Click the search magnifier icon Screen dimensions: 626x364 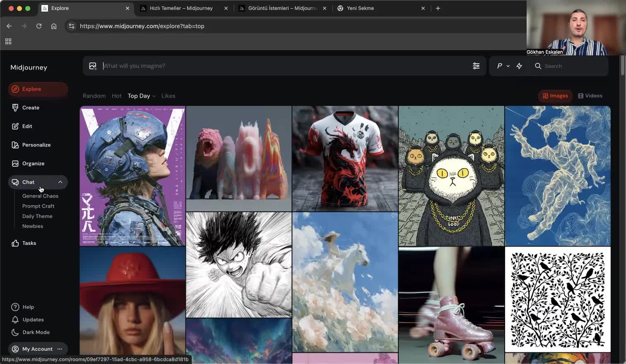538,66
